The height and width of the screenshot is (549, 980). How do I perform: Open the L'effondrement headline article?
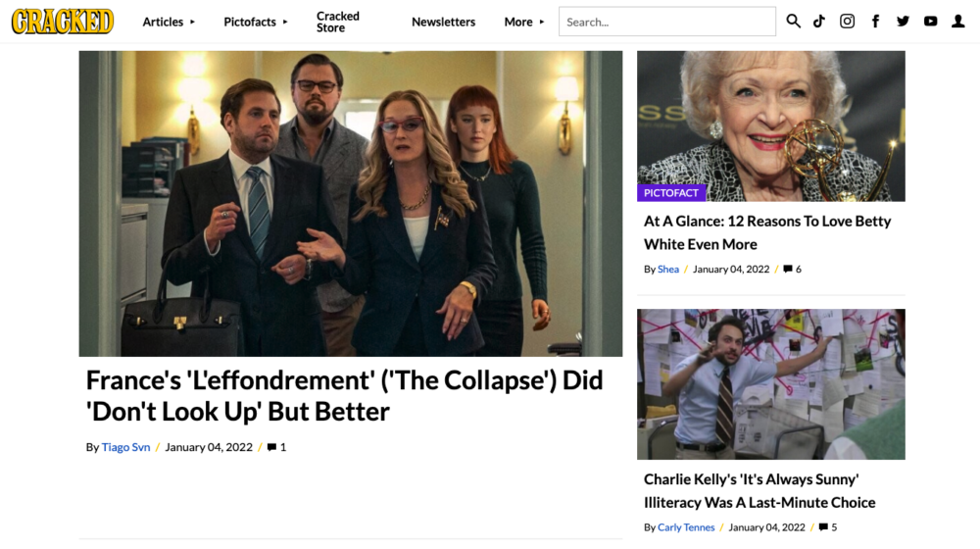pyautogui.click(x=344, y=395)
